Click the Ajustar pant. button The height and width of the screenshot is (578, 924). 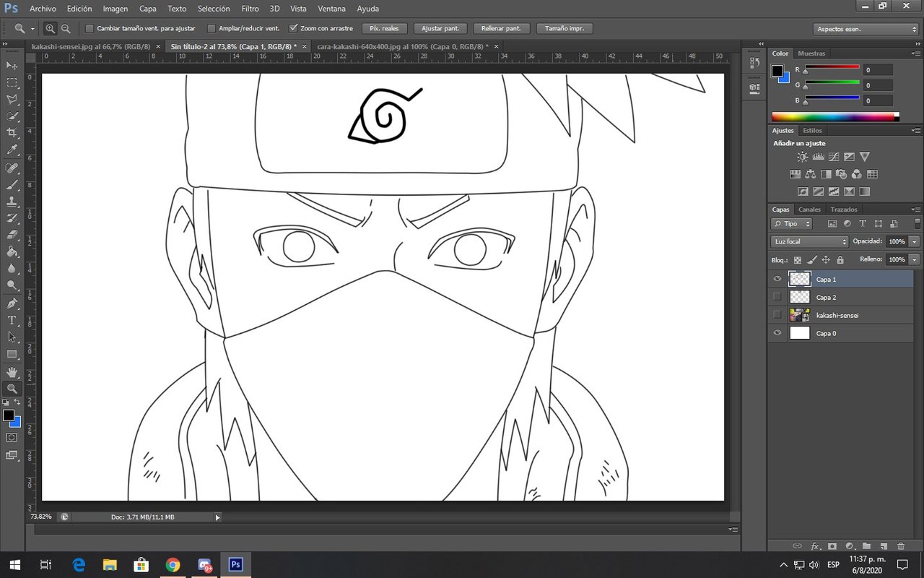440,29
